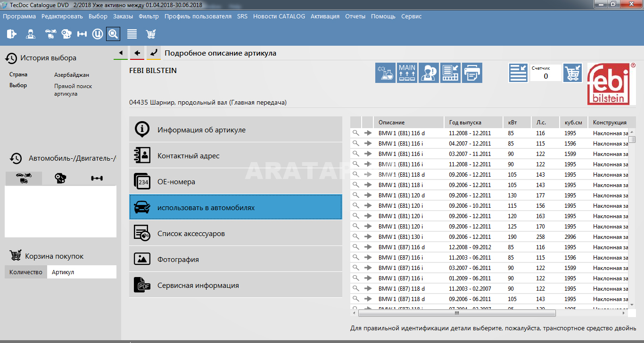Viewport: 644px width, 343px height.
Task: Click arrow icon for BMW 1 (E81) 130 i row
Action: coord(368,237)
